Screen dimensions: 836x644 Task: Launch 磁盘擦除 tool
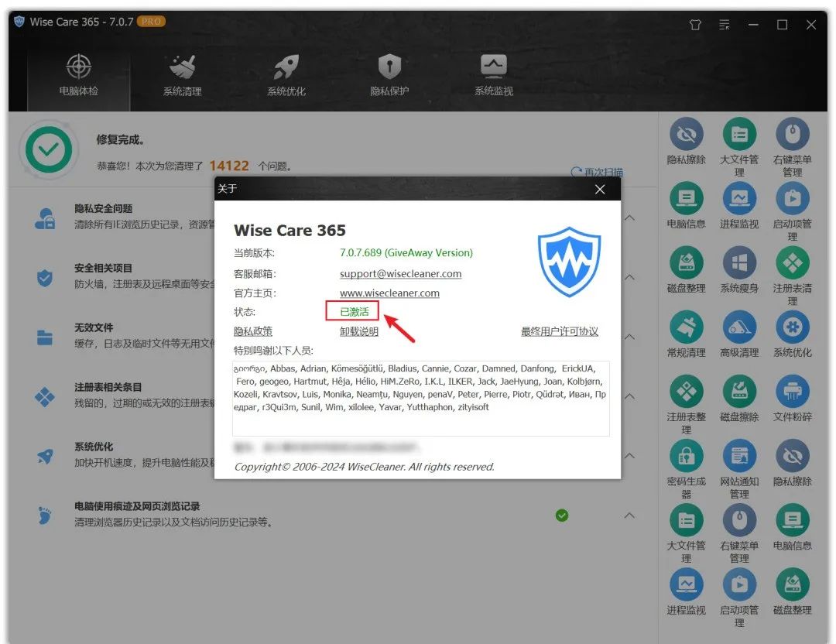click(739, 399)
